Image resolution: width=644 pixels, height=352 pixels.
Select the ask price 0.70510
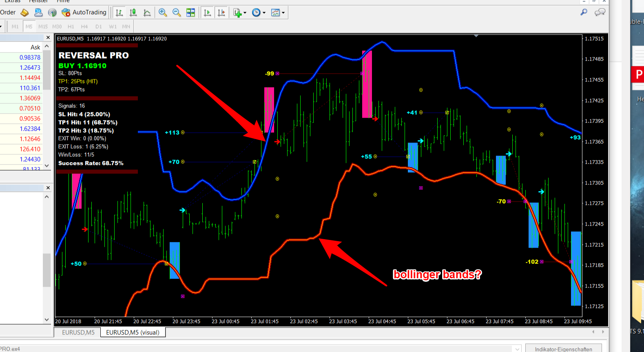tap(30, 108)
